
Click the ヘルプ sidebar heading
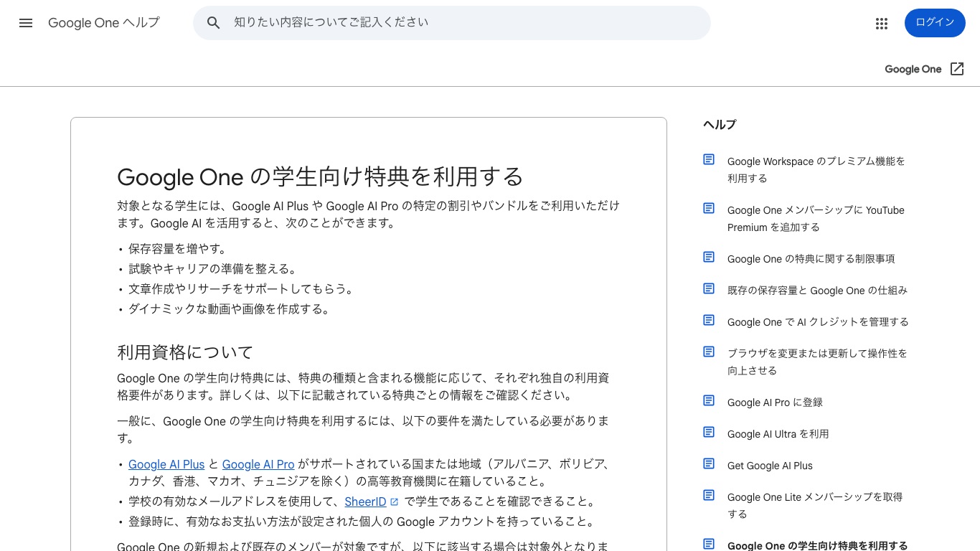click(x=720, y=125)
